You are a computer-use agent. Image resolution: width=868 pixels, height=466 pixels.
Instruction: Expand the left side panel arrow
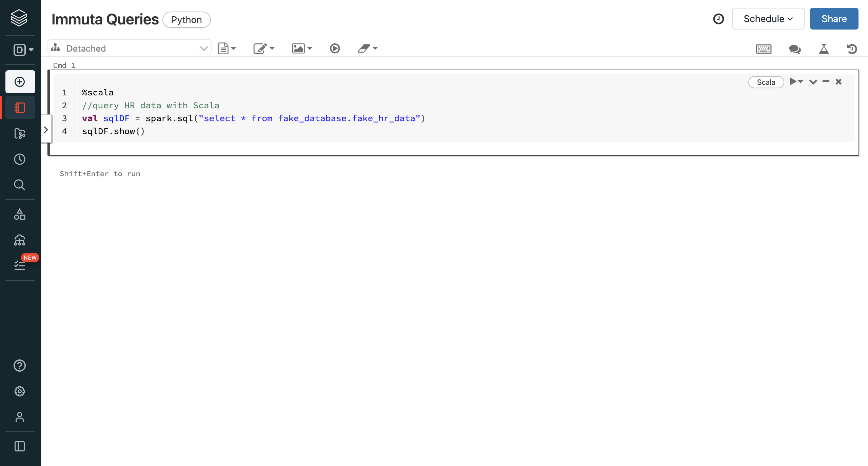[46, 130]
